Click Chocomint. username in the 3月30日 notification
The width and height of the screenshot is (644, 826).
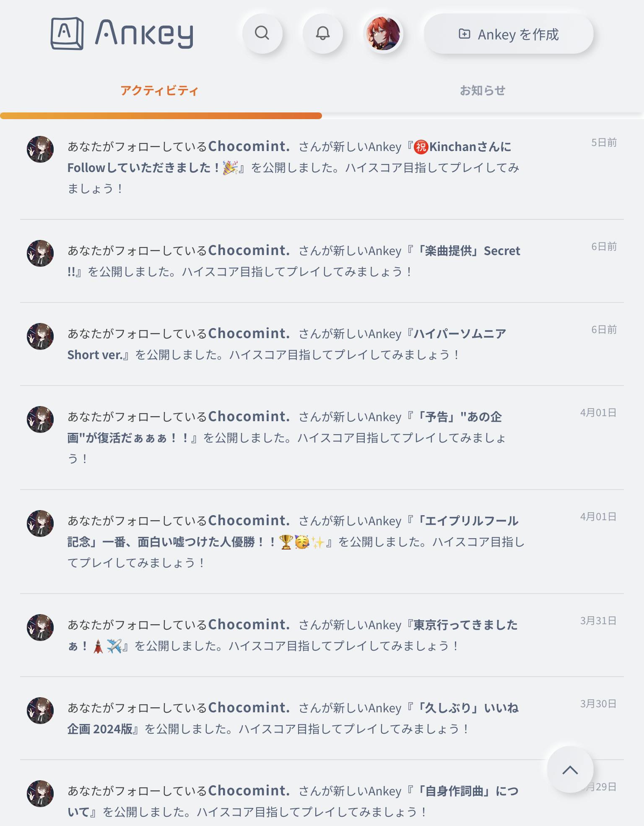click(x=249, y=708)
